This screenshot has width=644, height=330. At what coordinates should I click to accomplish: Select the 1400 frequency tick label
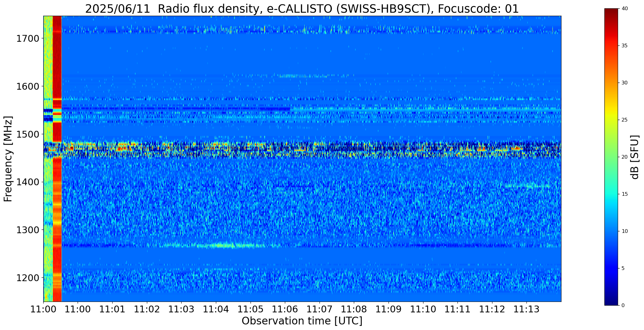27,182
